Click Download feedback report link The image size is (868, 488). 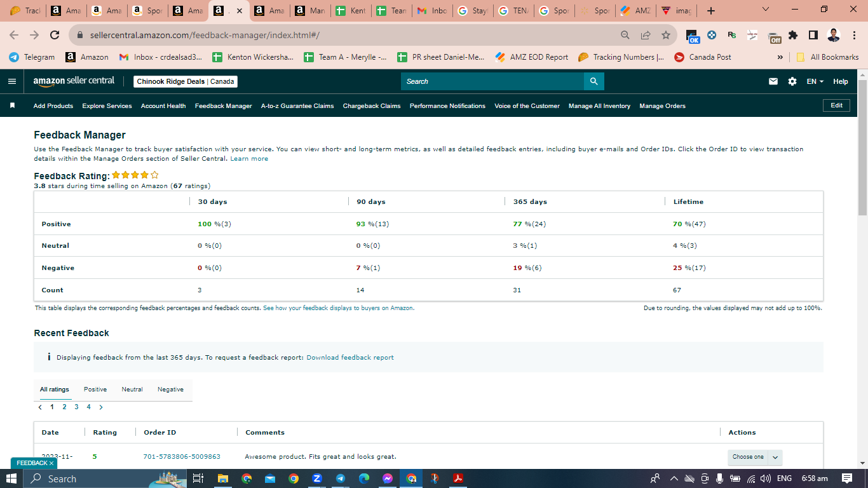pos(350,358)
